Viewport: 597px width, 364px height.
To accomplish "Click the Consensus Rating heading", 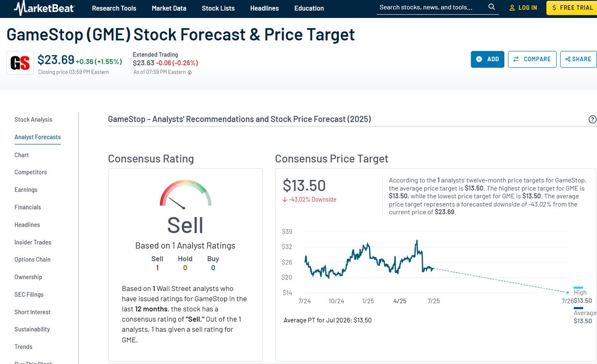I will click(x=151, y=159).
